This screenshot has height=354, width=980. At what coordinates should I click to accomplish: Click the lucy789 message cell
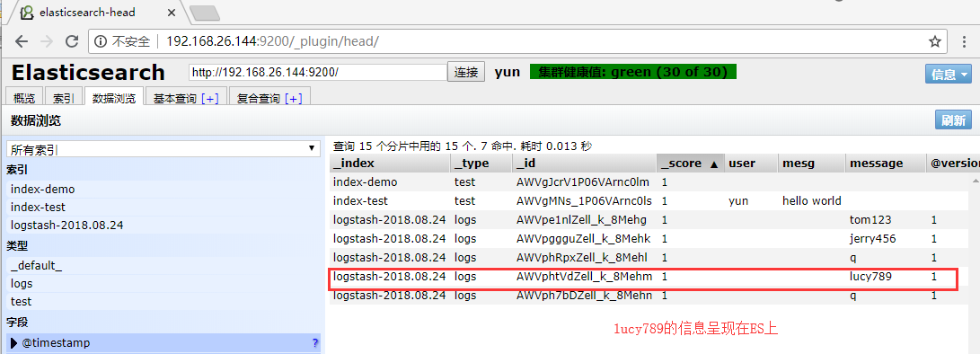coord(870,277)
